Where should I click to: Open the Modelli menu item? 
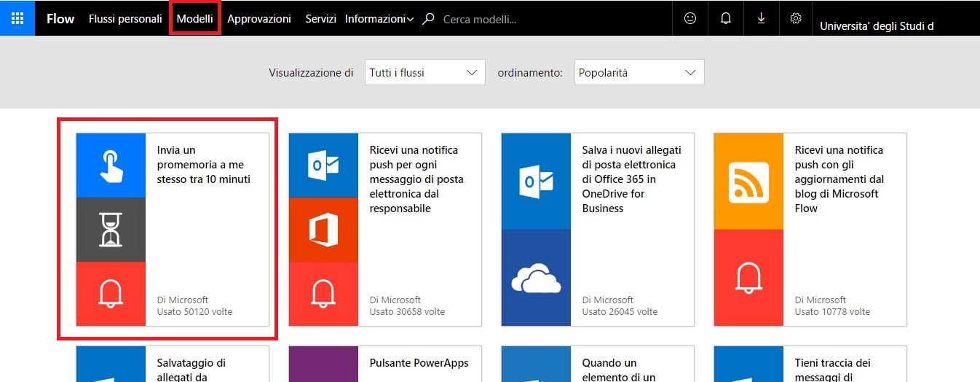194,19
